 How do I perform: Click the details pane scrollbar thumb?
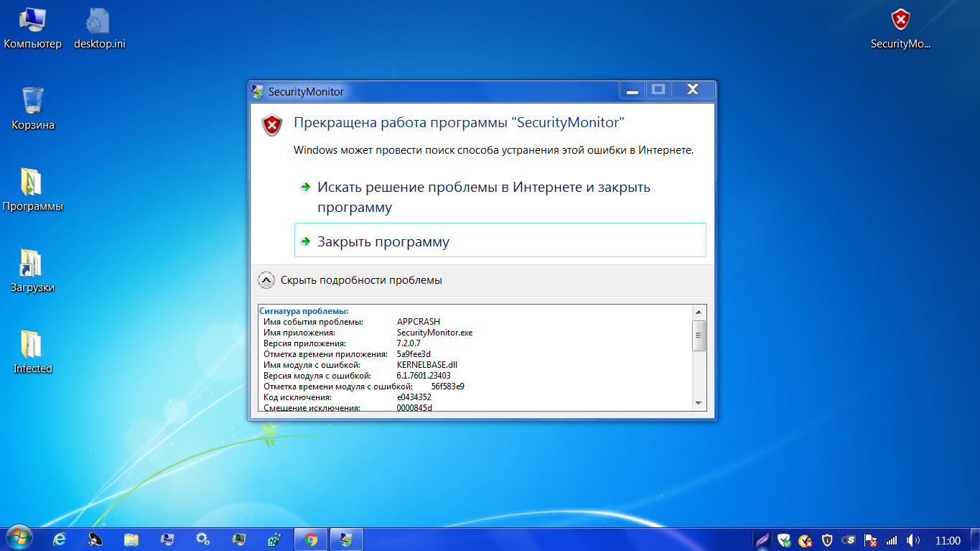(699, 335)
